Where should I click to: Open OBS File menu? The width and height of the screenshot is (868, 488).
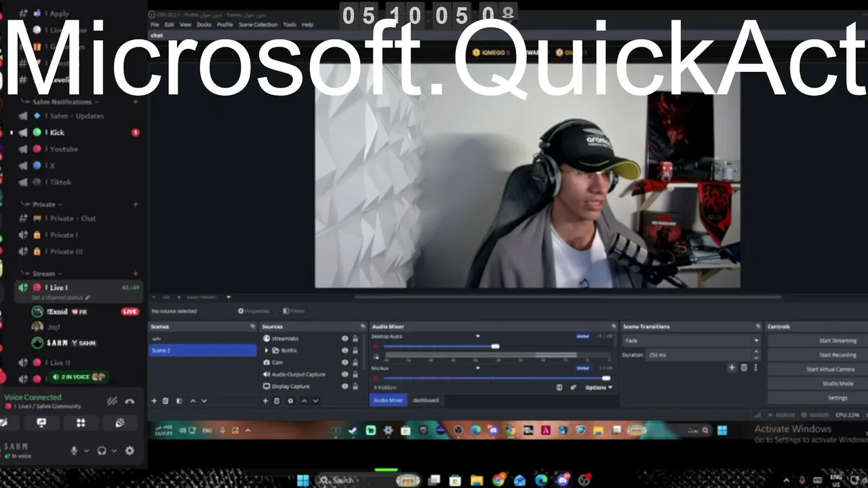(x=155, y=24)
